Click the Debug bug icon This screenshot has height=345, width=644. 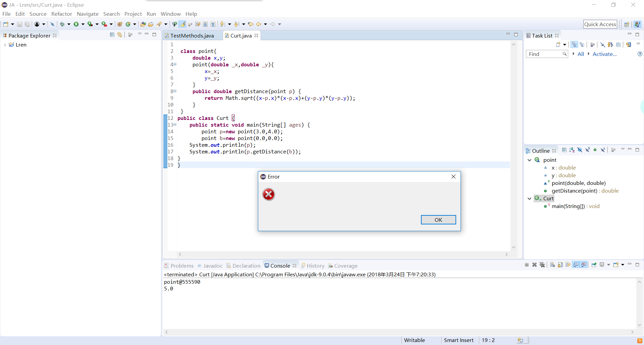click(62, 24)
